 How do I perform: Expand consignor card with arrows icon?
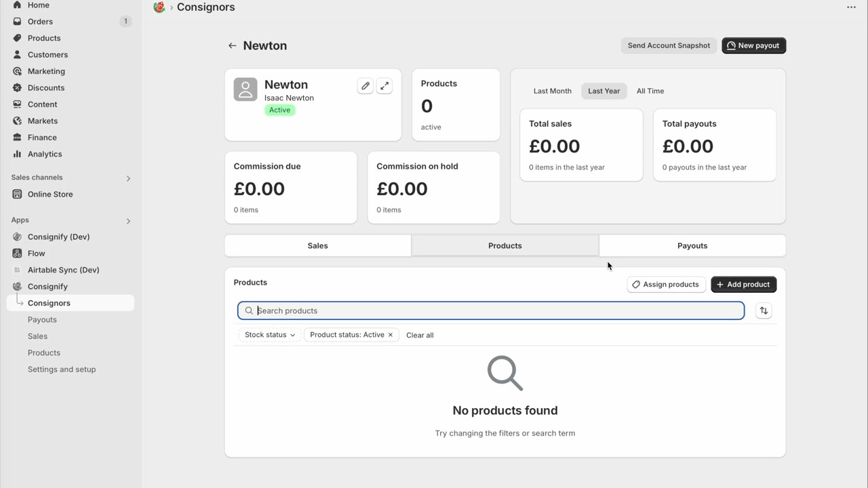point(384,86)
